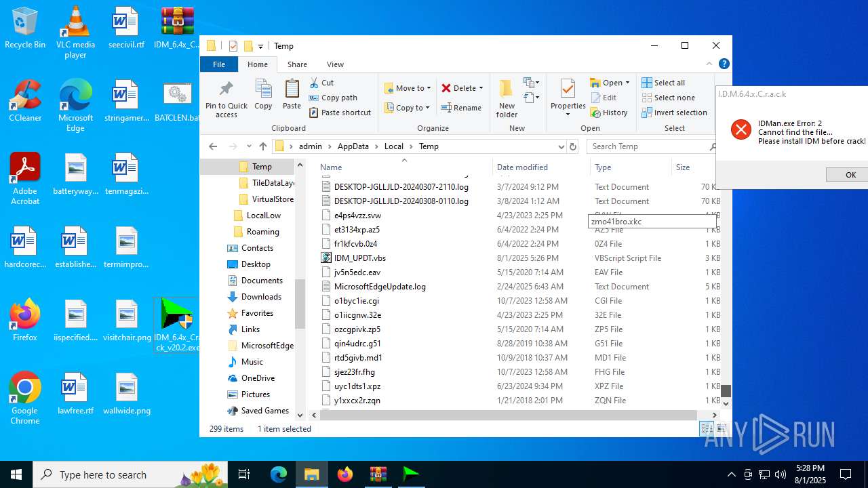Open the Quick Access Toolbar dropdown
The height and width of the screenshot is (488, 868).
click(260, 46)
